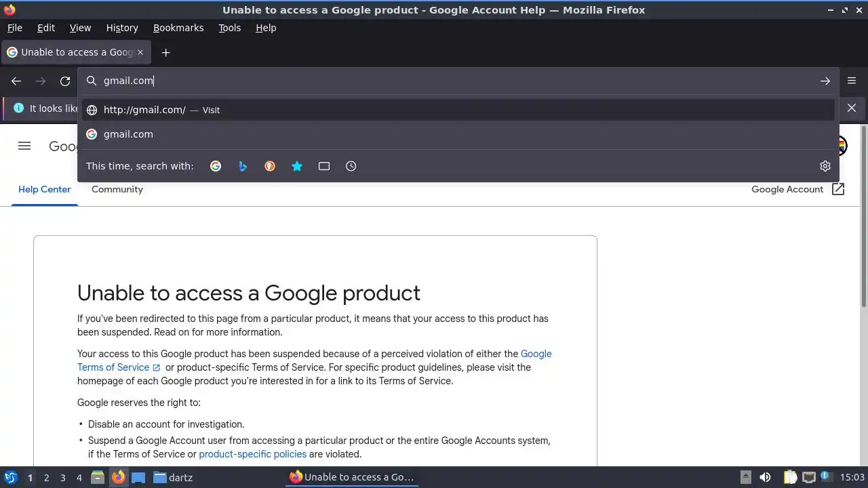The width and height of the screenshot is (868, 488).
Task: Search bookmarks via star icon
Action: [297, 166]
